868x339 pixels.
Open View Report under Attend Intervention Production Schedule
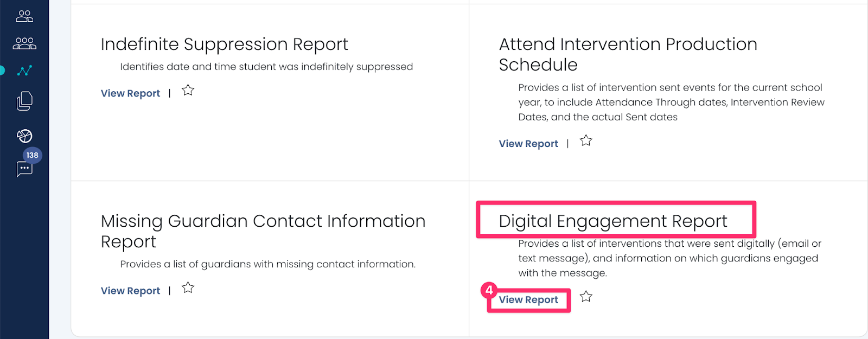click(x=528, y=144)
